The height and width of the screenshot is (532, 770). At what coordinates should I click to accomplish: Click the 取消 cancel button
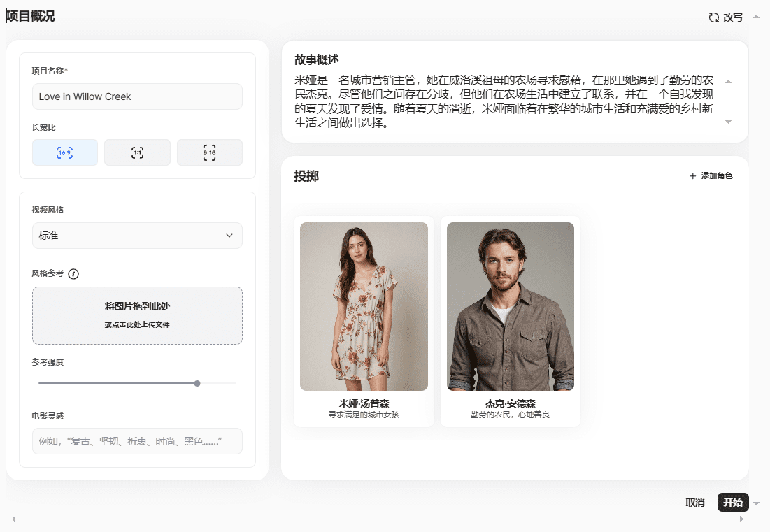click(695, 503)
